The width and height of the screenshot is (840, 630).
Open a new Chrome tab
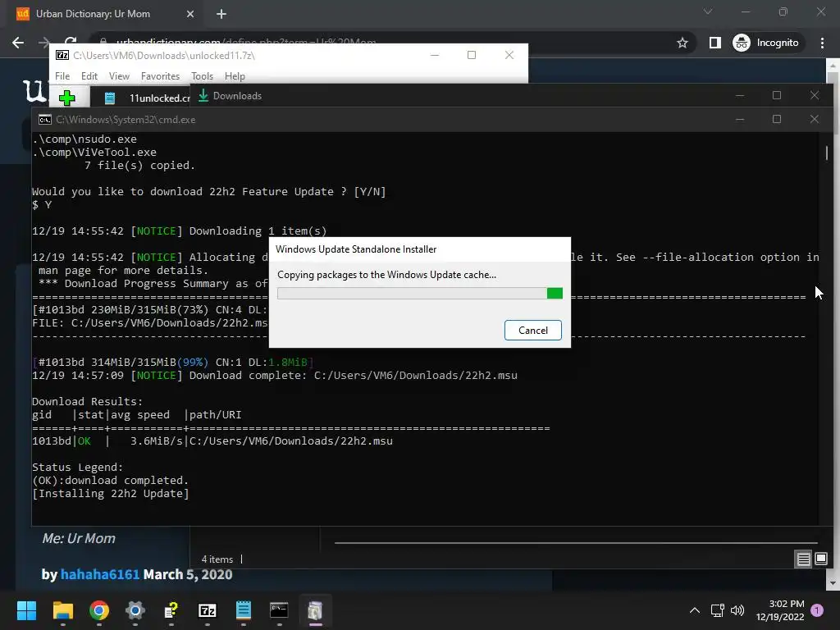point(221,14)
